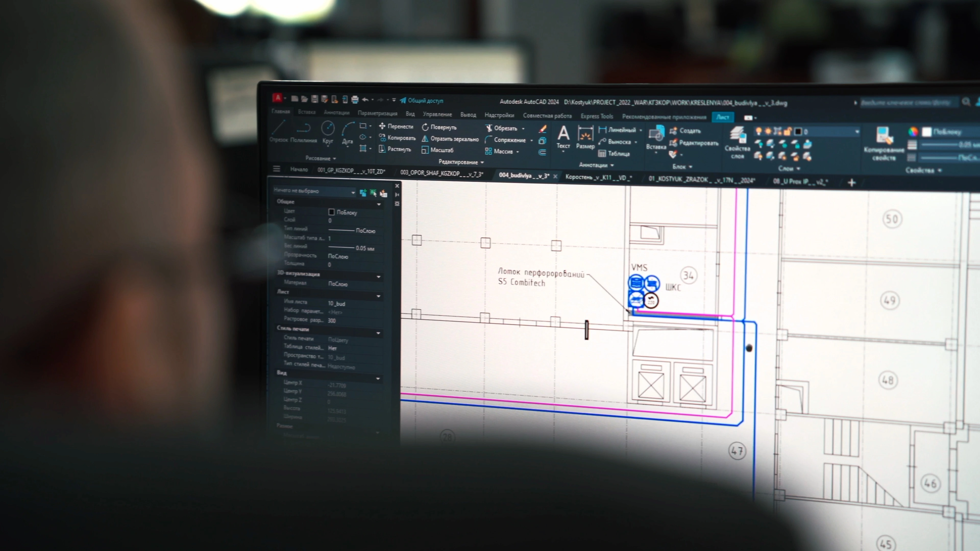Toggle the layer on/off lightbulb icon

click(x=758, y=131)
